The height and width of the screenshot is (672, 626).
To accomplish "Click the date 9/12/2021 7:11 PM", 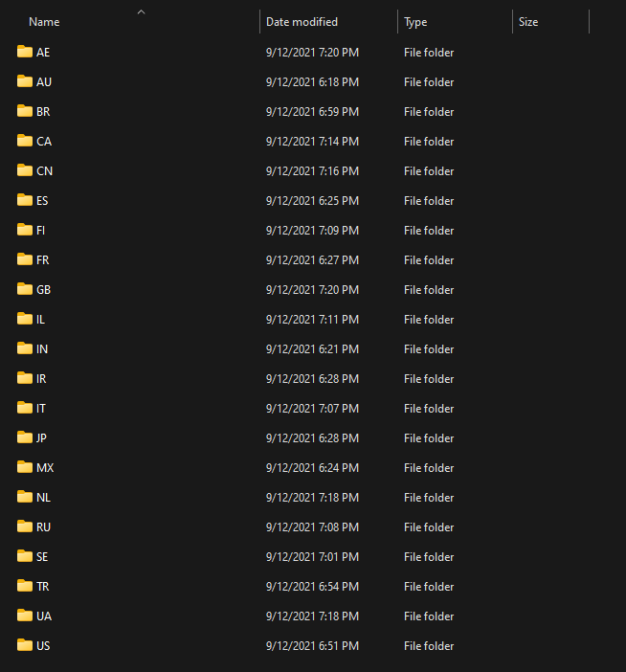I will tap(312, 320).
